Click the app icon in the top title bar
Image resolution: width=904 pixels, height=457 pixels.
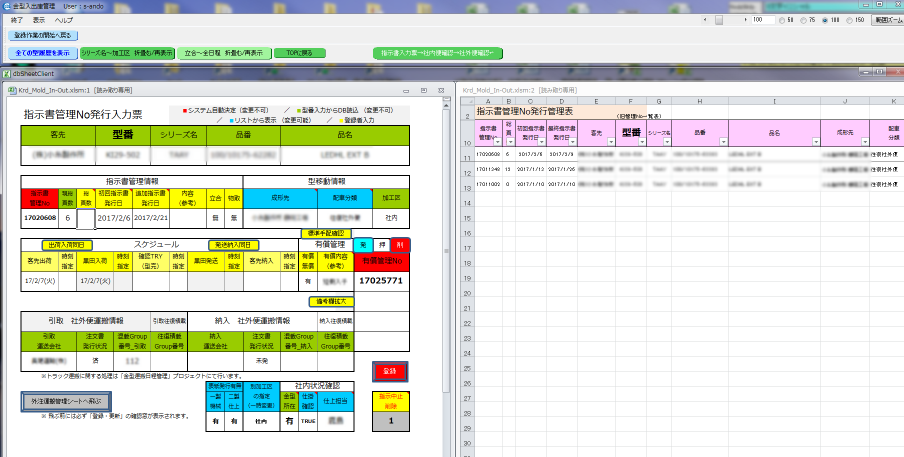pos(6,6)
